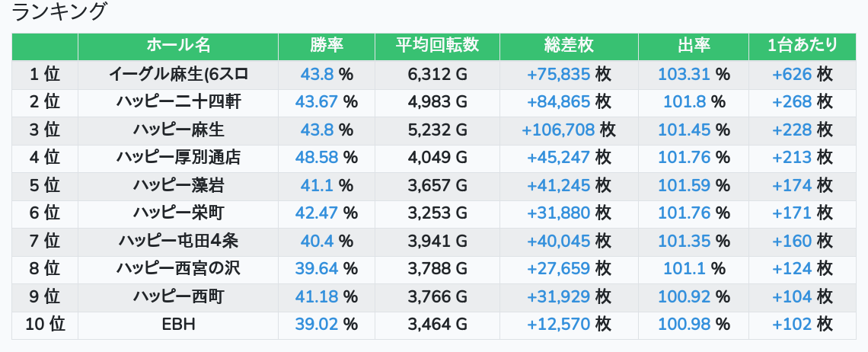Open ハッピー厚別通店 hall entry
The height and width of the screenshot is (352, 868).
(x=178, y=158)
